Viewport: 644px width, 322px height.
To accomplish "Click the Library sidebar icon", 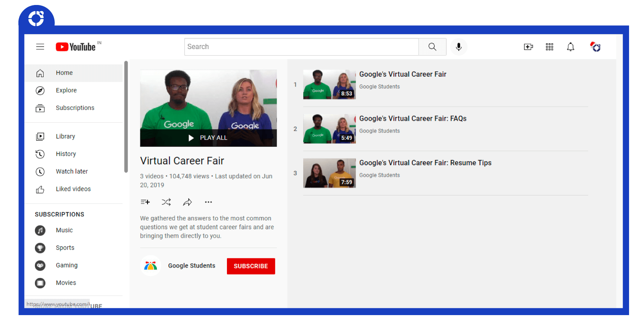I will pos(40,136).
